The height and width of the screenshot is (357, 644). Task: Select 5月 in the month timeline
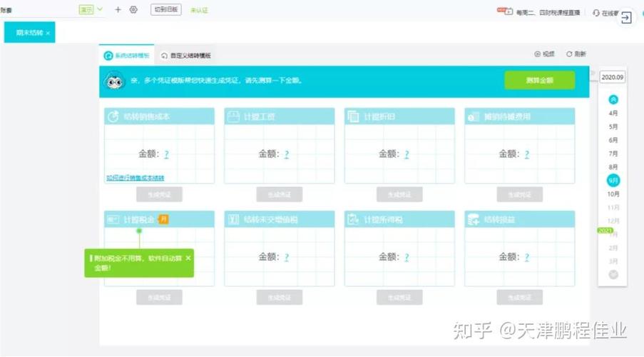[x=613, y=126]
